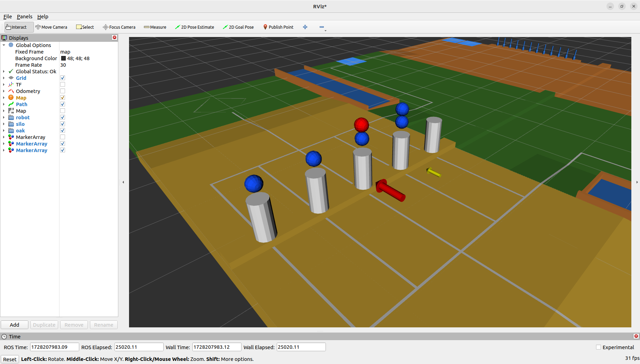Select the Move Camera tool
This screenshot has width=640, height=364.
51,27
